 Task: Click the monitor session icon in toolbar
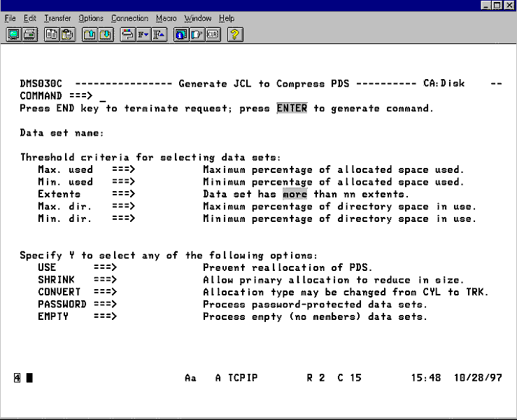tap(14, 34)
